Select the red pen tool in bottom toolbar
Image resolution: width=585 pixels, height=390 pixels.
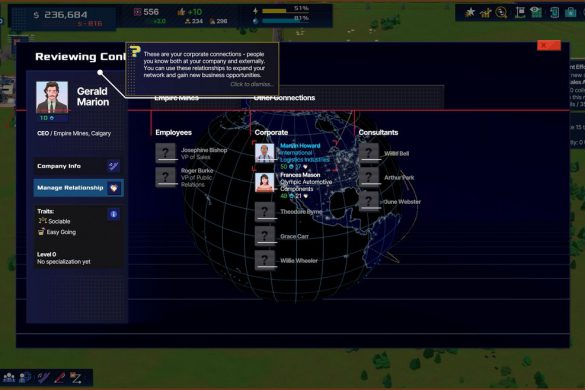(59, 378)
